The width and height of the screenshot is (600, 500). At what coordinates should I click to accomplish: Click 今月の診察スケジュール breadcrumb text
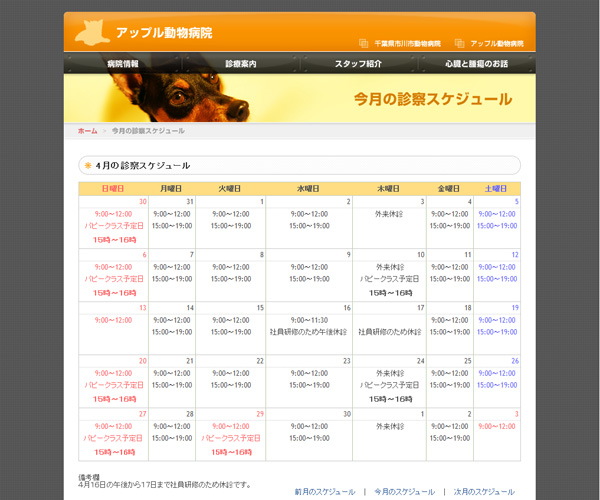148,131
